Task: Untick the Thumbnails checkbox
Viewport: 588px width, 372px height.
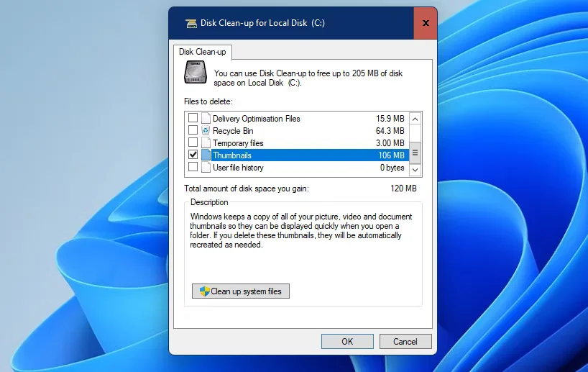Action: tap(193, 155)
